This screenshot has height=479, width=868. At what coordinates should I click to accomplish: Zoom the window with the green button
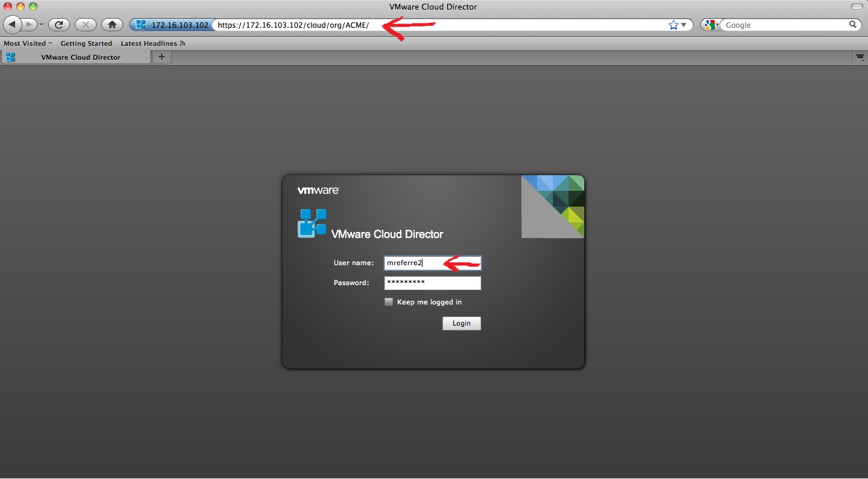33,7
